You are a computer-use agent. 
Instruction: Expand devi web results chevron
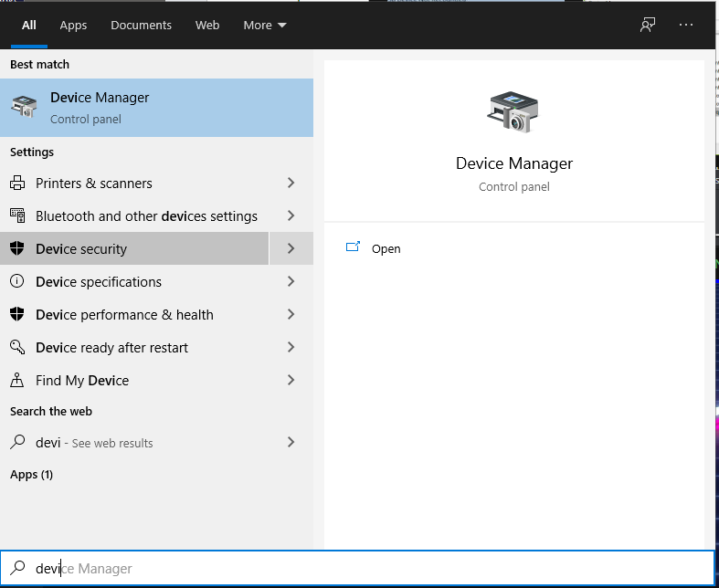291,442
